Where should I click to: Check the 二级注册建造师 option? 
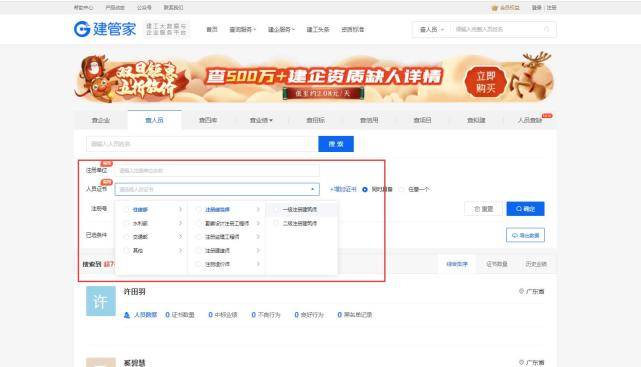(x=276, y=224)
